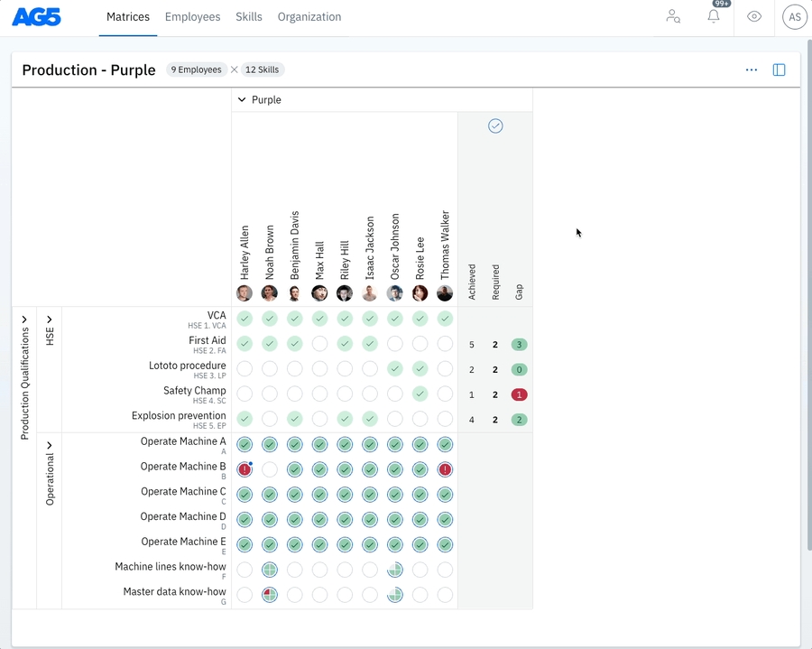The width and height of the screenshot is (812, 649).
Task: Click Harley Allen's expired Machine B alert
Action: point(245,469)
